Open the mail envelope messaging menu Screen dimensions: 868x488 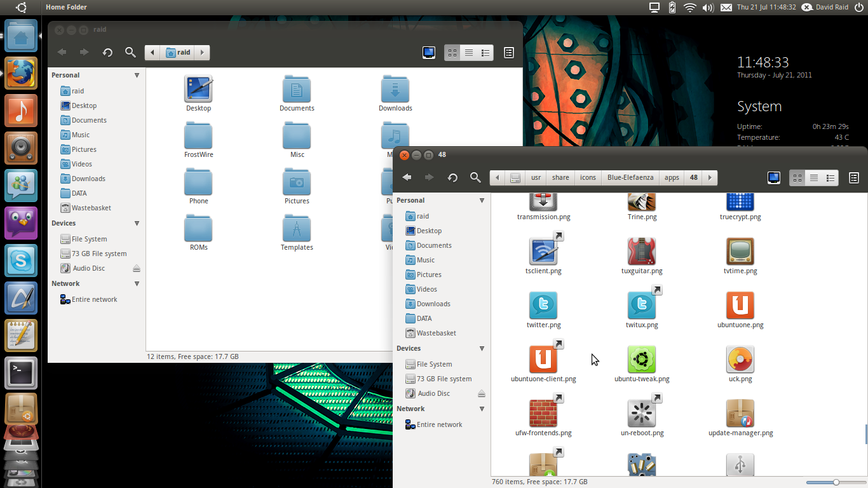coord(726,7)
